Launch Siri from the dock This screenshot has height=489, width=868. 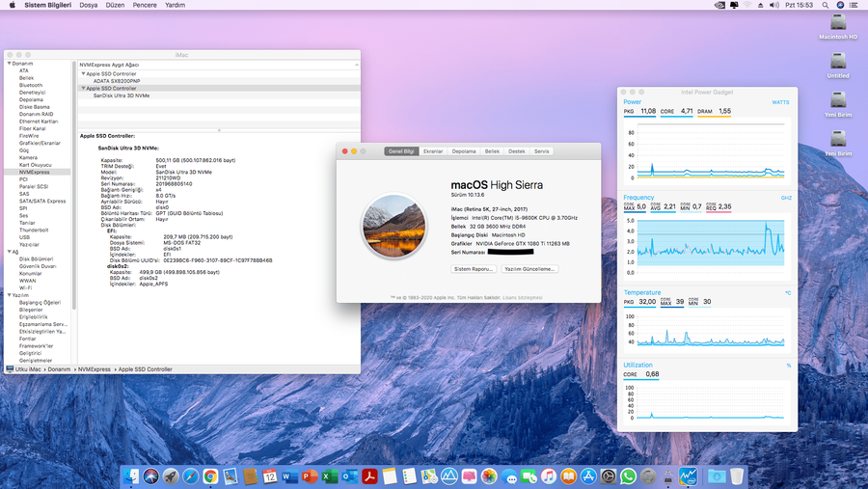pyautogui.click(x=150, y=476)
